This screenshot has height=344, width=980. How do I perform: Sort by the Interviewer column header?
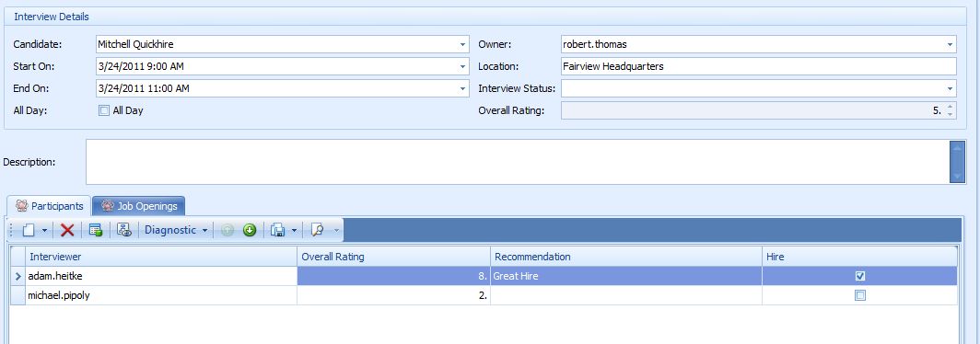point(161,257)
